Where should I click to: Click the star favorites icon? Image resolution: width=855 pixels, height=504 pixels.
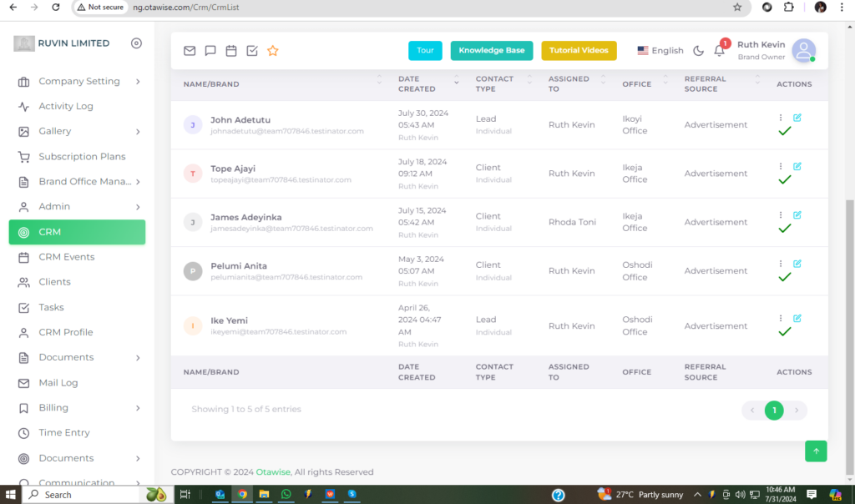[x=272, y=51]
